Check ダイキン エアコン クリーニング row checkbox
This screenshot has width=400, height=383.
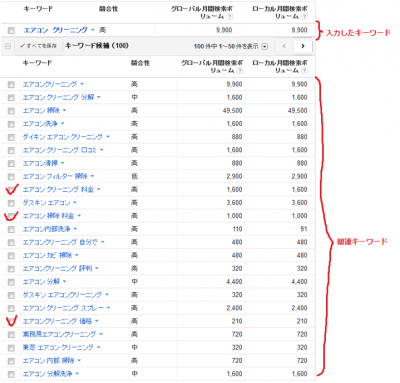click(x=11, y=137)
